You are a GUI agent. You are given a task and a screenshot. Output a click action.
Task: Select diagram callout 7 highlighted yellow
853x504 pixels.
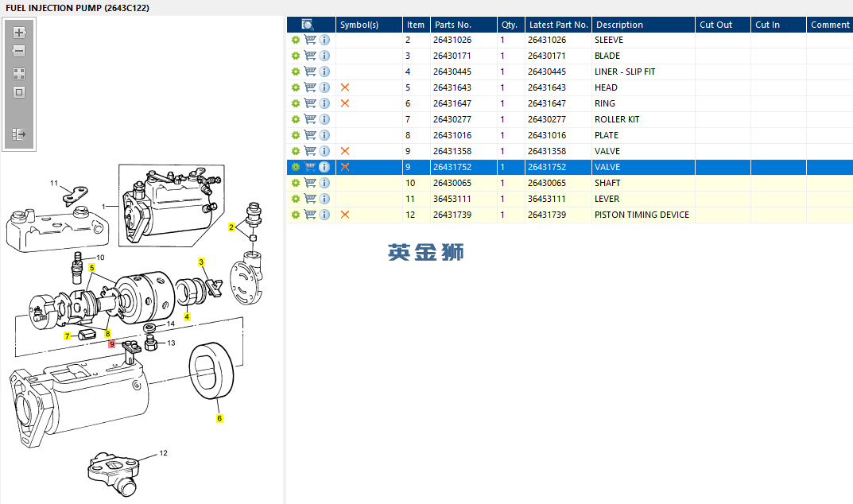[68, 336]
